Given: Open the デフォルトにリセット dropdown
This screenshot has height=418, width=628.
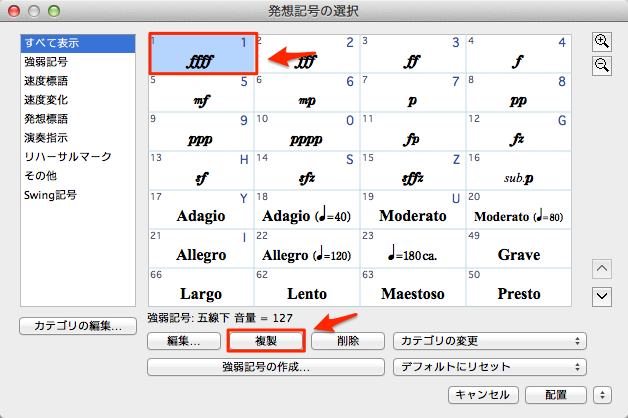Looking at the screenshot, I should pyautogui.click(x=490, y=367).
